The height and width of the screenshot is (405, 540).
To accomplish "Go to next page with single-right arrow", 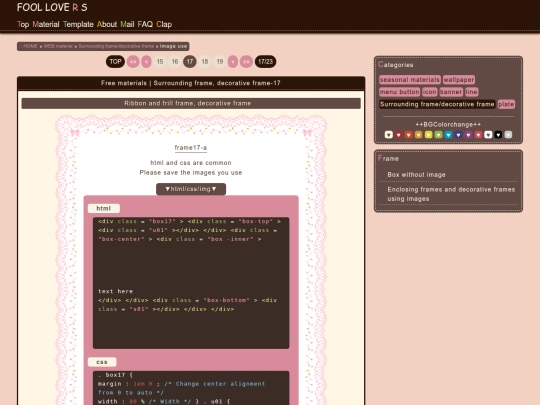I will pos(233,62).
